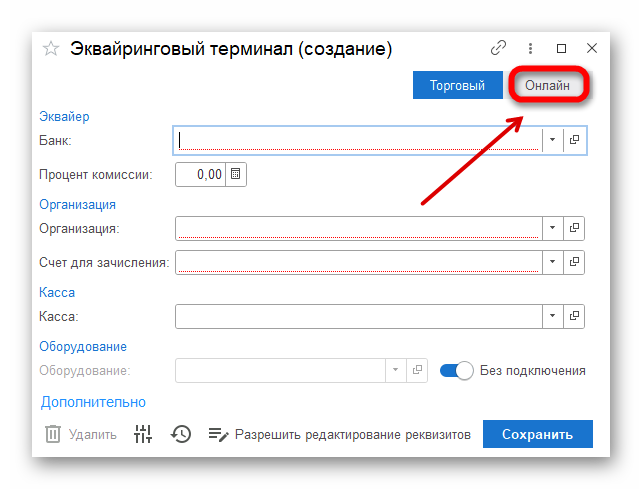Open the Касса record with open icon
Image resolution: width=642 pixels, height=489 pixels.
coord(574,316)
